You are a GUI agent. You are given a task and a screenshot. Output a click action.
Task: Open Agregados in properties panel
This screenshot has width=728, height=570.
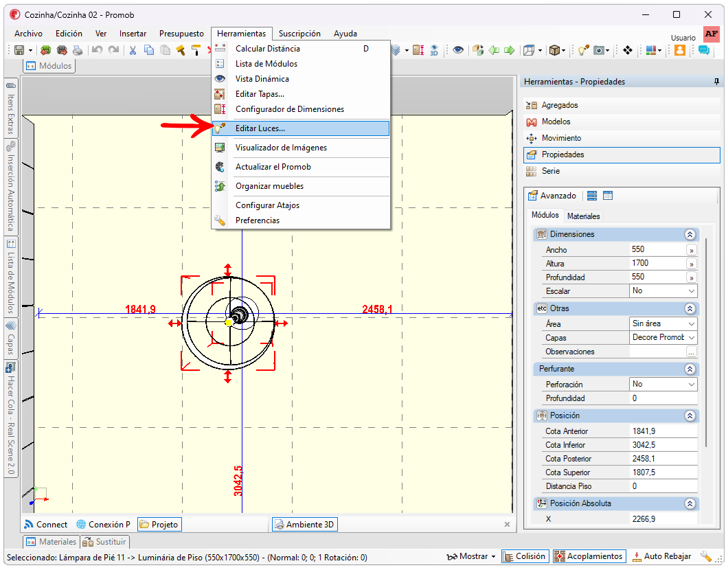[x=622, y=105]
